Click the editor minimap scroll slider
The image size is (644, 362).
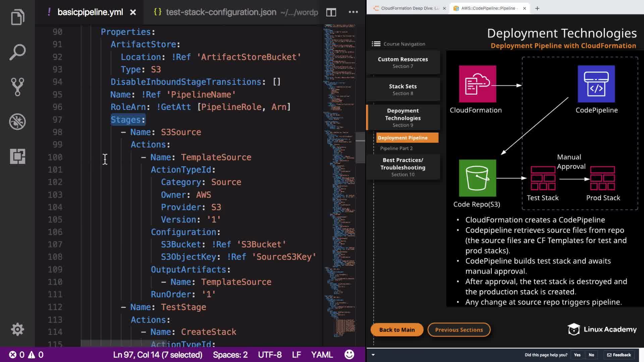(x=360, y=147)
